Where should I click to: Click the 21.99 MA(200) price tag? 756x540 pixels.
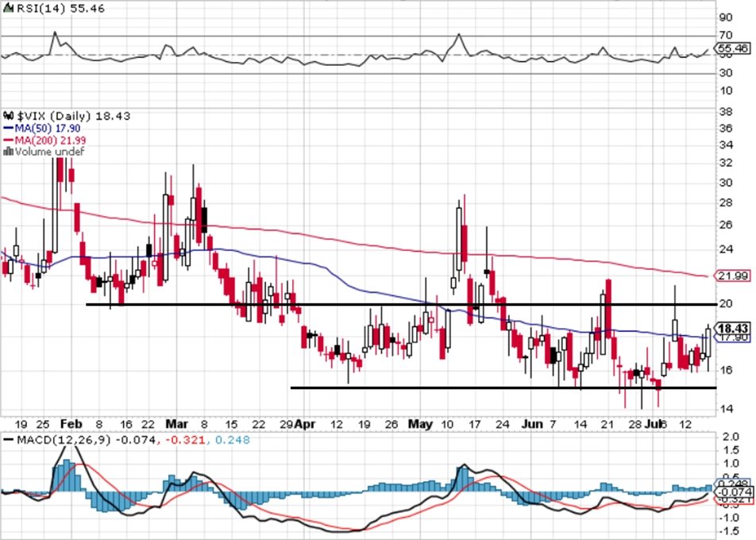click(x=733, y=276)
